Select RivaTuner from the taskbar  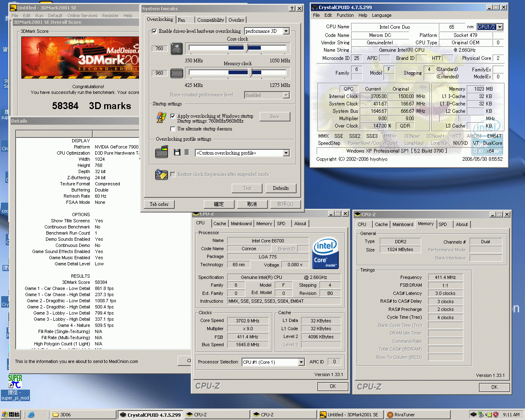coord(417,415)
